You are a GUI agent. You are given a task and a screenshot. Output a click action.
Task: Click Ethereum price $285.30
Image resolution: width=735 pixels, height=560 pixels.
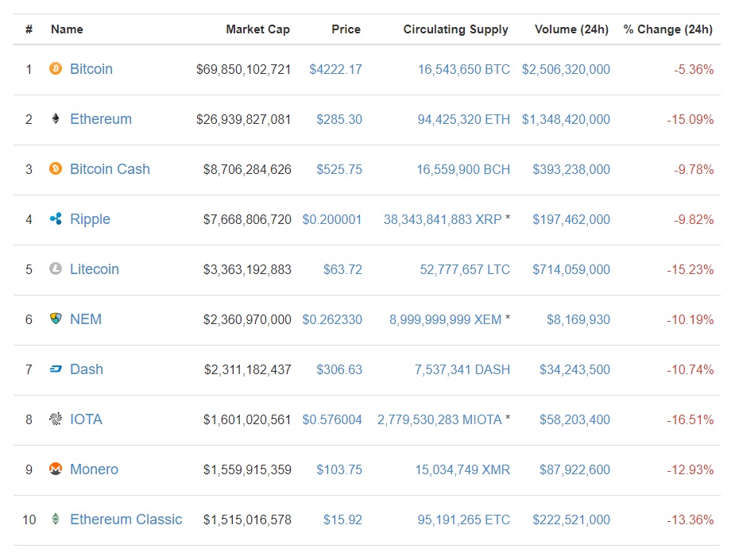(339, 119)
